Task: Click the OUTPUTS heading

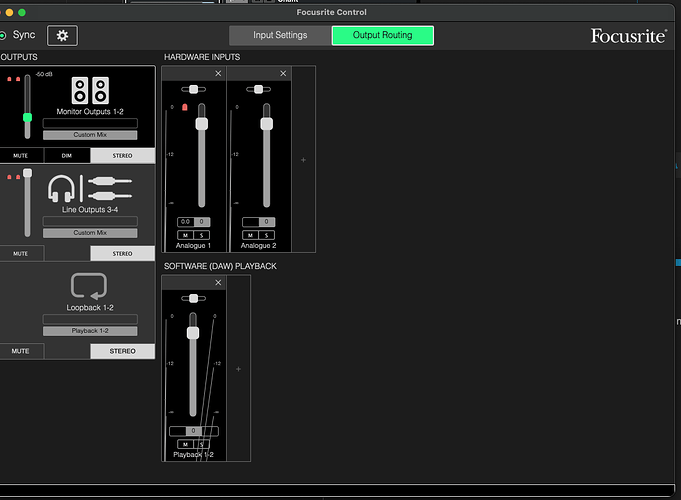Action: click(19, 57)
